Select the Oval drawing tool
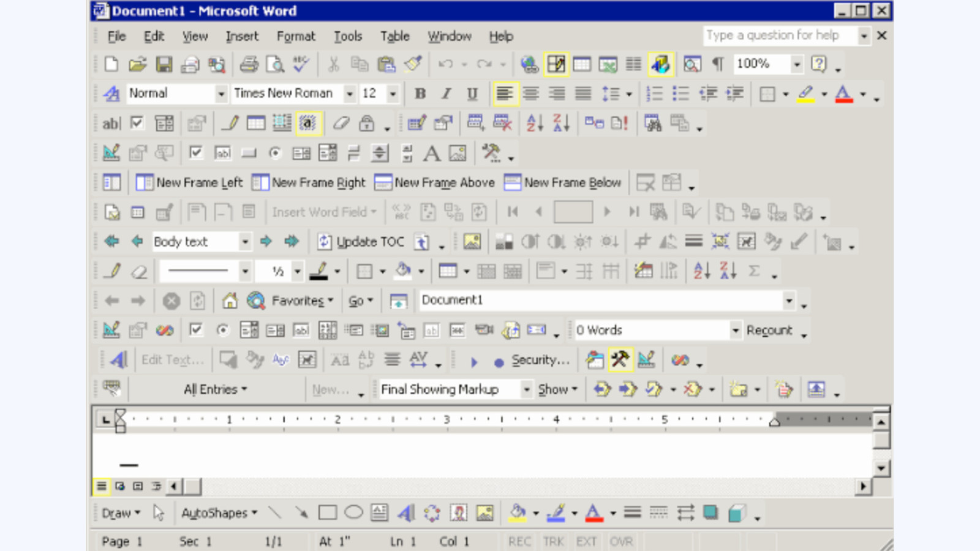This screenshot has height=551, width=980. (x=353, y=512)
